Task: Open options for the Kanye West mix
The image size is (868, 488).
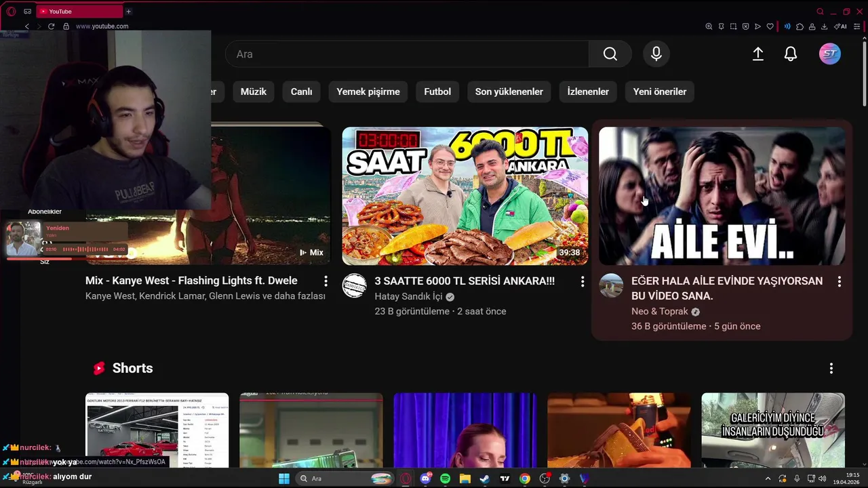Action: (325, 281)
